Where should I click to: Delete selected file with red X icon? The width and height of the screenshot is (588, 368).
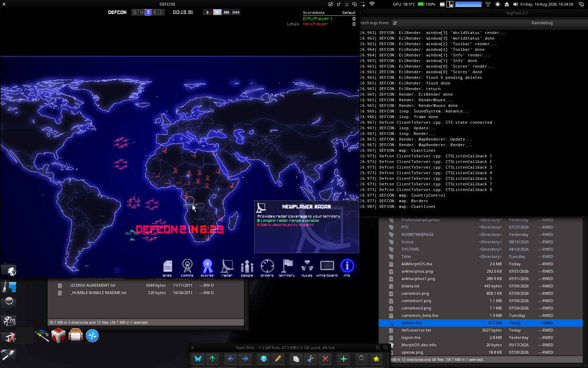[x=325, y=359]
